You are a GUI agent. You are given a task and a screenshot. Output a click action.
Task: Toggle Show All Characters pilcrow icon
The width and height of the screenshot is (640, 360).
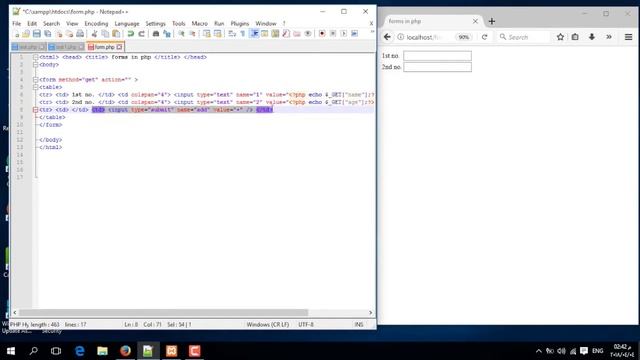pos(243,34)
